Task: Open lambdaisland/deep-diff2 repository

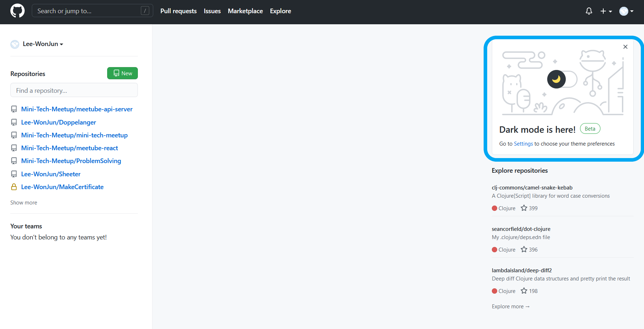Action: (x=522, y=270)
